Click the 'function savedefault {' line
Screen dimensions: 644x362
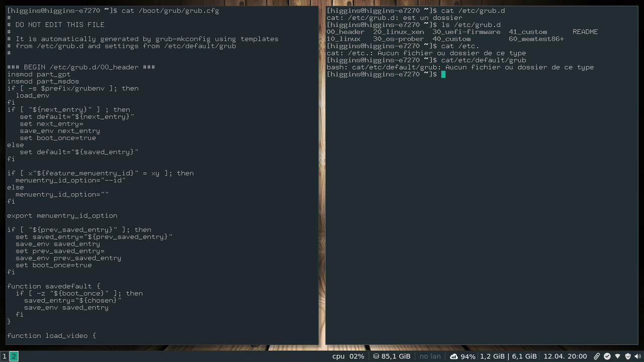(x=53, y=286)
